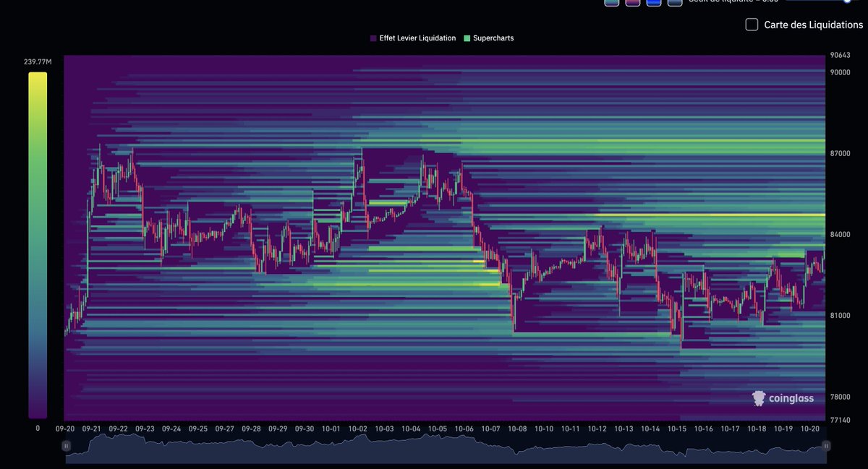Click the 10-04 date label

click(x=411, y=429)
